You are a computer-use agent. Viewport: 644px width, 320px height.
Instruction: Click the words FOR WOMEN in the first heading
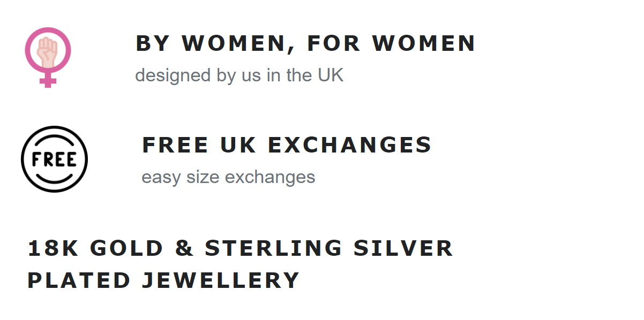pyautogui.click(x=391, y=43)
